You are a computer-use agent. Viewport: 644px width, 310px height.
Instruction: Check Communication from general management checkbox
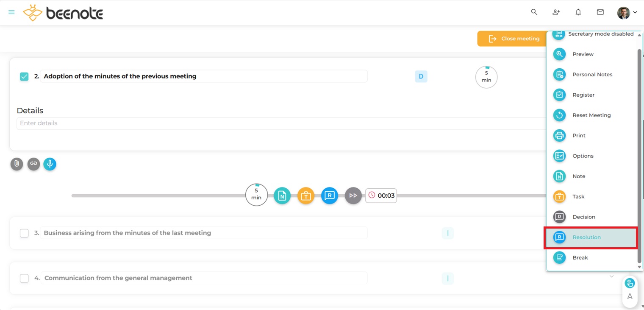(24, 278)
